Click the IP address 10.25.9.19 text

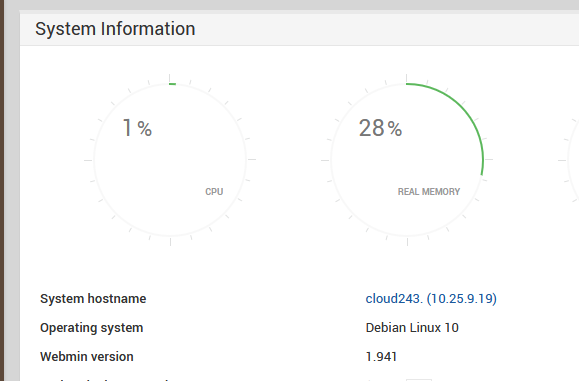tap(462, 299)
